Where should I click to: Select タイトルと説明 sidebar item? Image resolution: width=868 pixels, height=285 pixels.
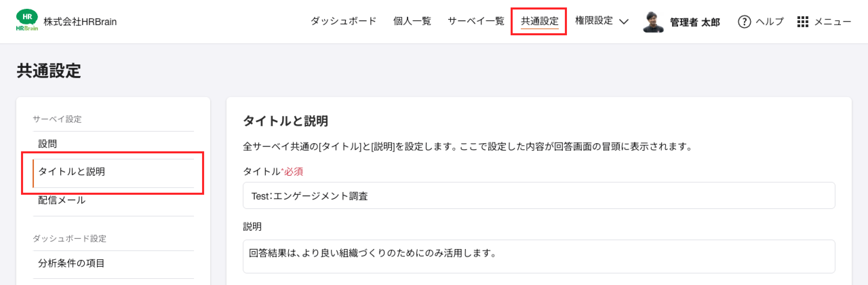pos(113,173)
